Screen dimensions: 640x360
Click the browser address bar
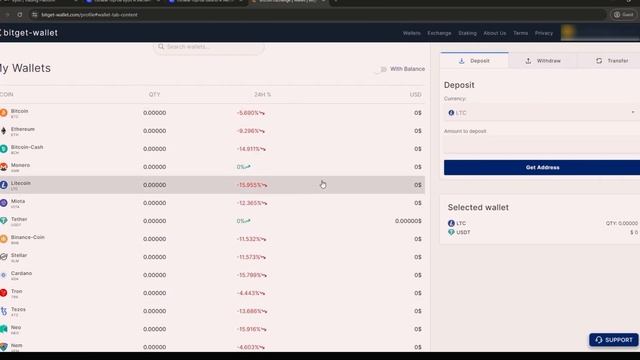click(x=318, y=15)
